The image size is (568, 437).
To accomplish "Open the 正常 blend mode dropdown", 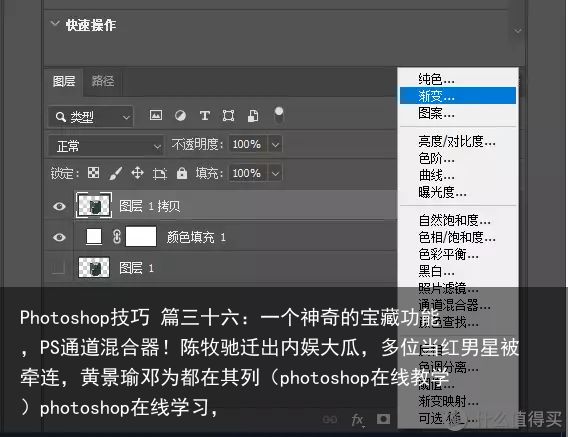I will coord(106,146).
